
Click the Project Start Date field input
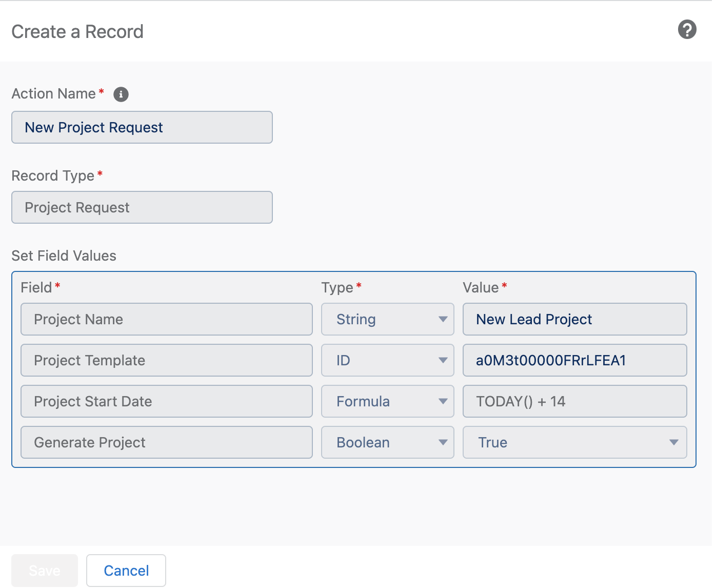[x=166, y=401]
